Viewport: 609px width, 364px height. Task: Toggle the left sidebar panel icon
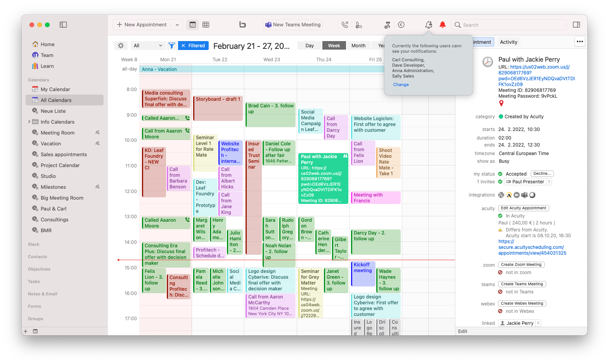(63, 25)
